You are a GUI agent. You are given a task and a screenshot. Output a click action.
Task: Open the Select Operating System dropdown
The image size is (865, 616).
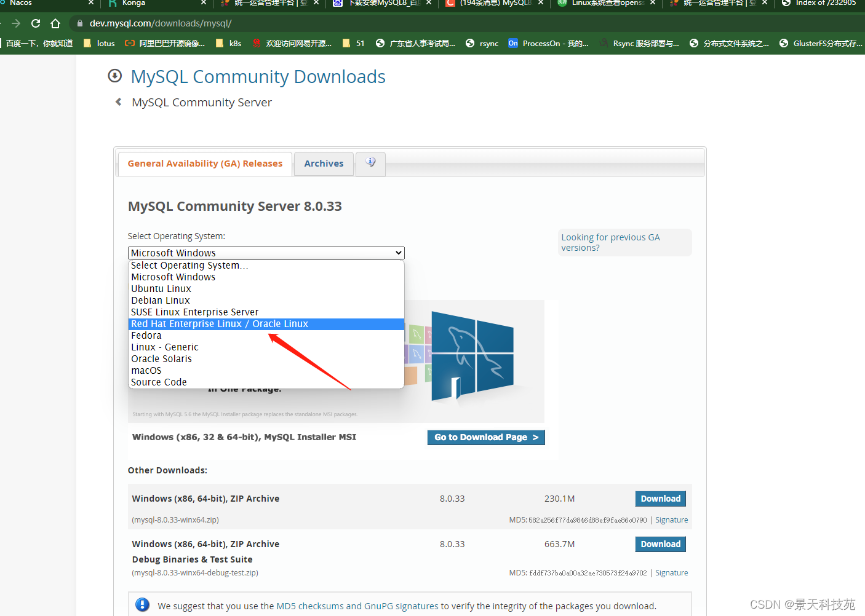coord(266,253)
